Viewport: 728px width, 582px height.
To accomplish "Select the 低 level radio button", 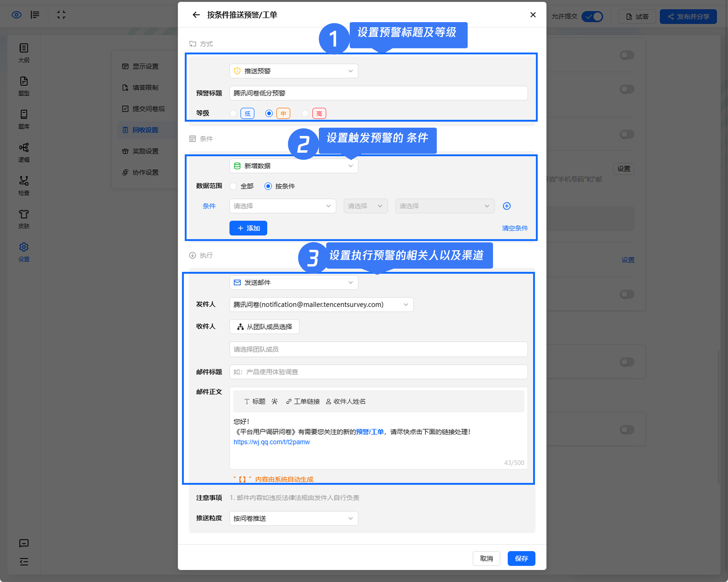I will (233, 114).
